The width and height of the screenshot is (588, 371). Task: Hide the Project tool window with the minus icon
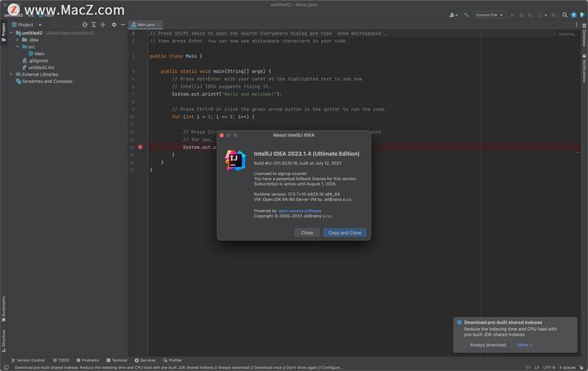tap(123, 24)
